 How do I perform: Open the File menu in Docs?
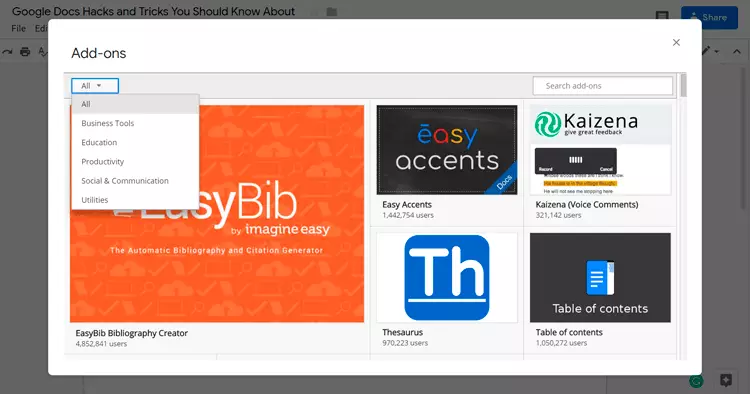(x=19, y=28)
